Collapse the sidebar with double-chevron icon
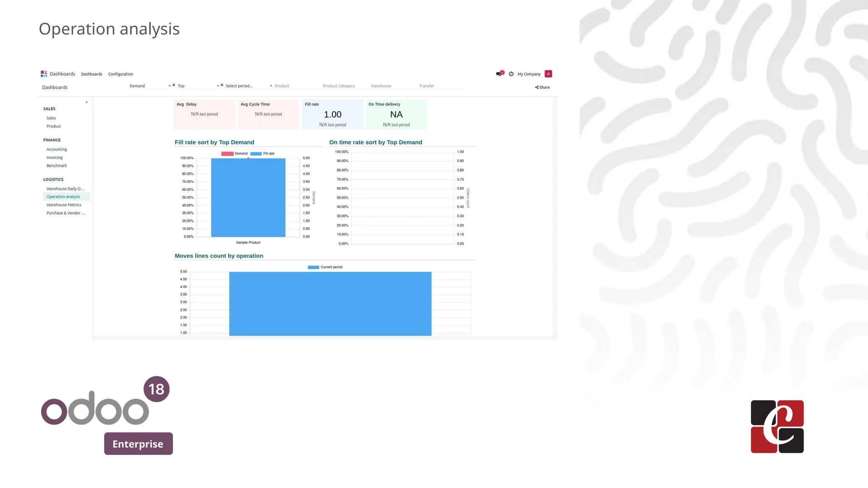The width and height of the screenshot is (868, 488). [x=86, y=102]
